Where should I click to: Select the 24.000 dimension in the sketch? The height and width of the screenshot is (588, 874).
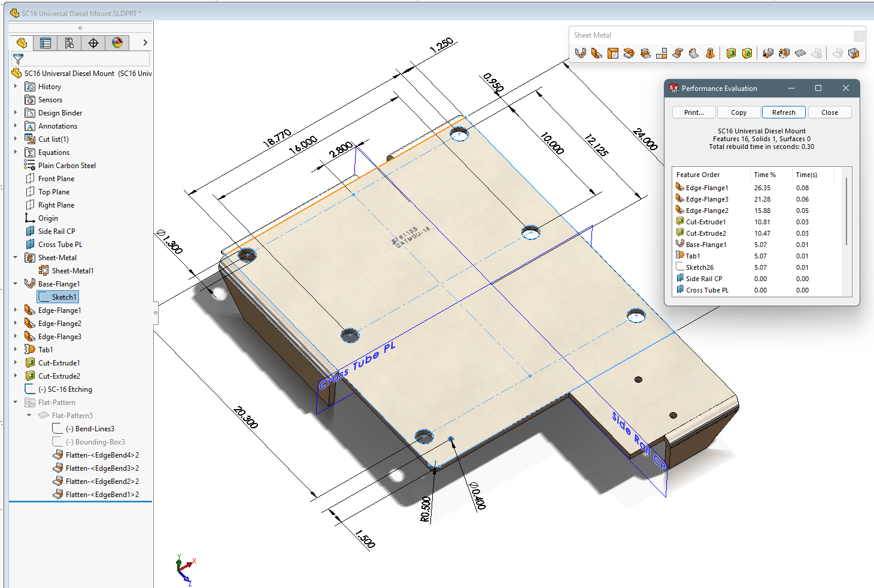point(645,139)
